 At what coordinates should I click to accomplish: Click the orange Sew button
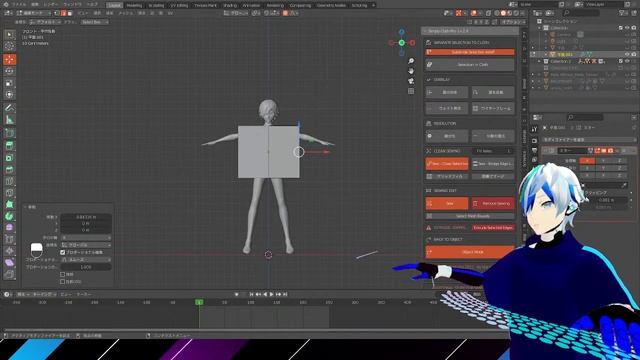tap(447, 203)
